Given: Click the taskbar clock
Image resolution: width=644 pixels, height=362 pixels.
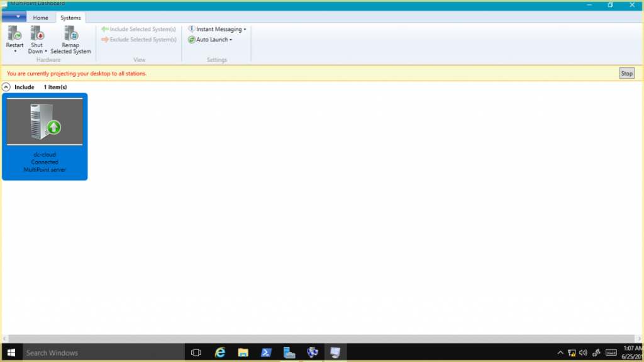Looking at the screenshot, I should pyautogui.click(x=632, y=353).
